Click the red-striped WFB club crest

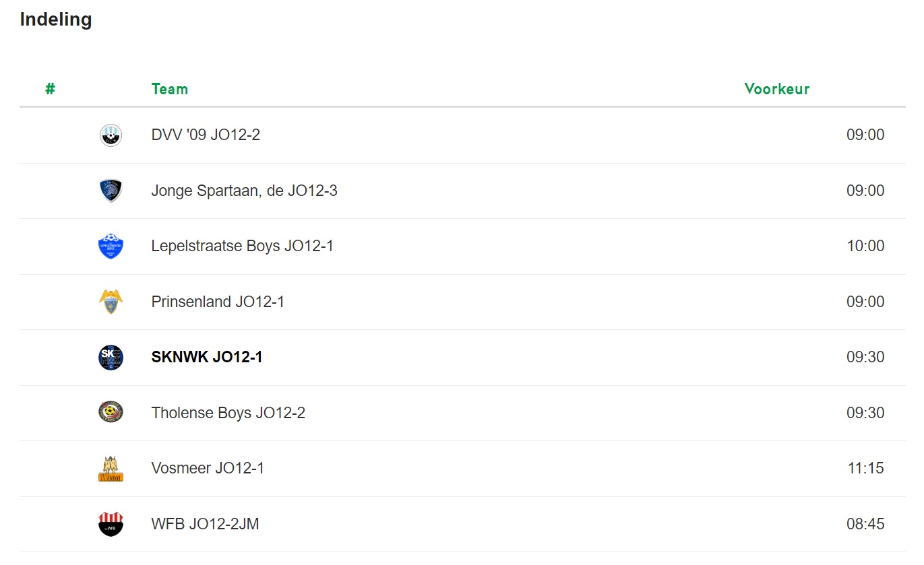(111, 524)
